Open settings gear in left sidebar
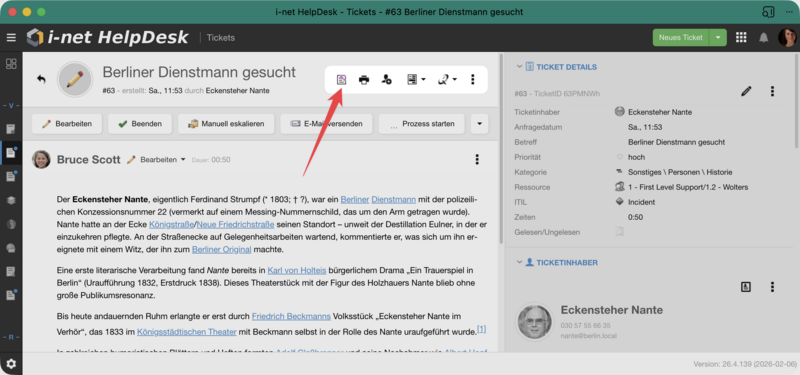The image size is (800, 375). [x=11, y=364]
